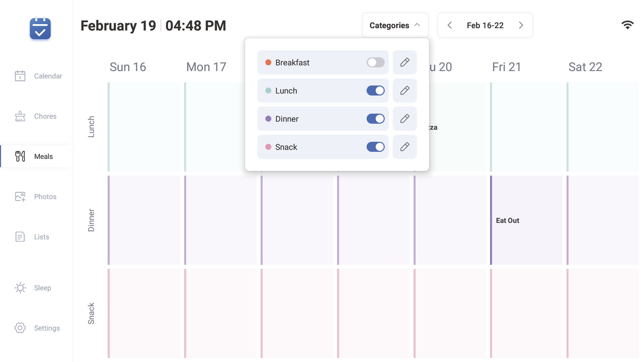Advance to next week chevron
644x362 pixels.
[521, 25]
